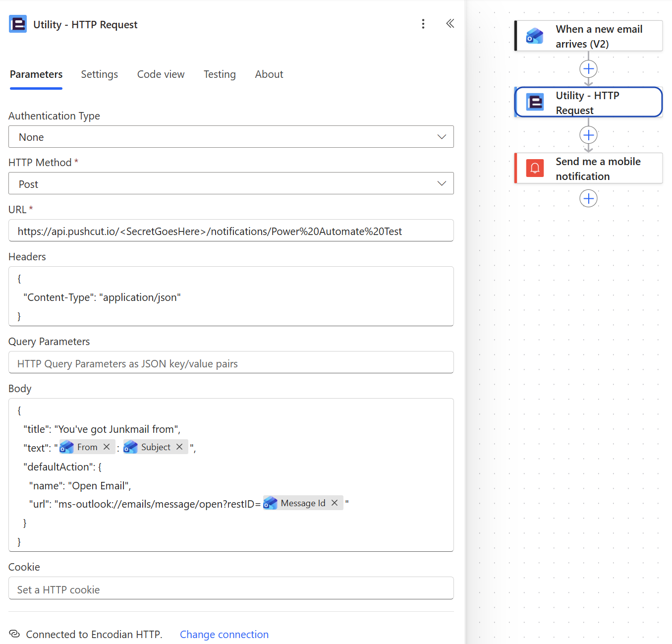The height and width of the screenshot is (644, 672).
Task: Switch to the Parameters tab
Action: point(36,74)
